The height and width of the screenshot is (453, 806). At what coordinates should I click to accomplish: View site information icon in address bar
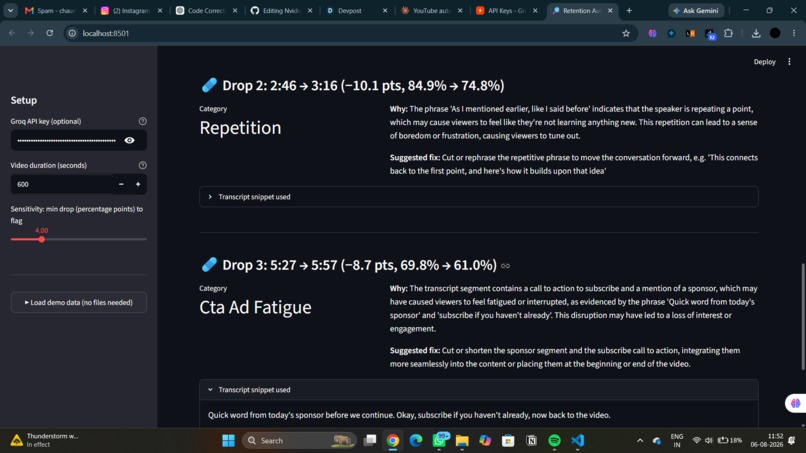click(x=72, y=33)
